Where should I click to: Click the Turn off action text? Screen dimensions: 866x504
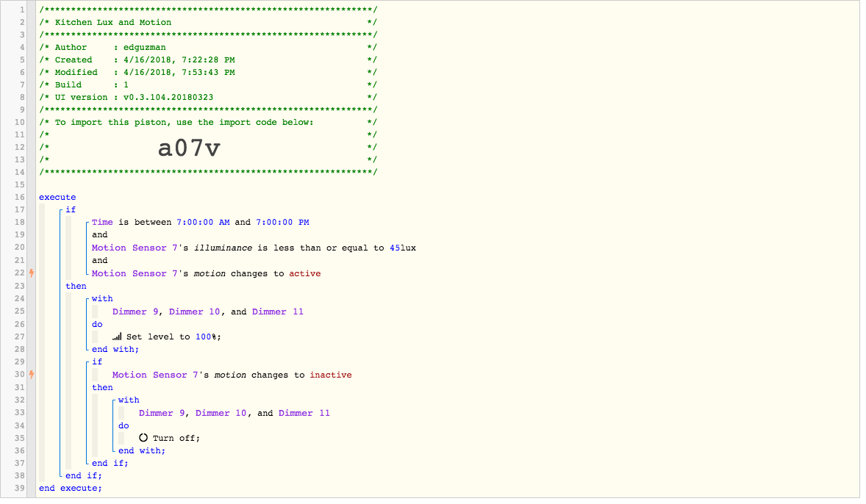pyautogui.click(x=176, y=438)
